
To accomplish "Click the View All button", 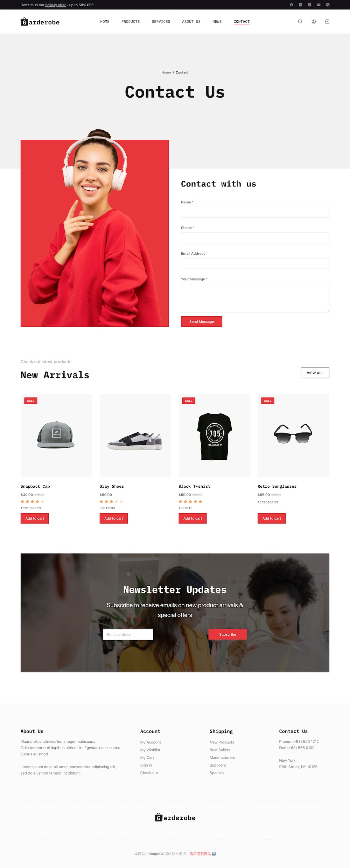I will 315,373.
